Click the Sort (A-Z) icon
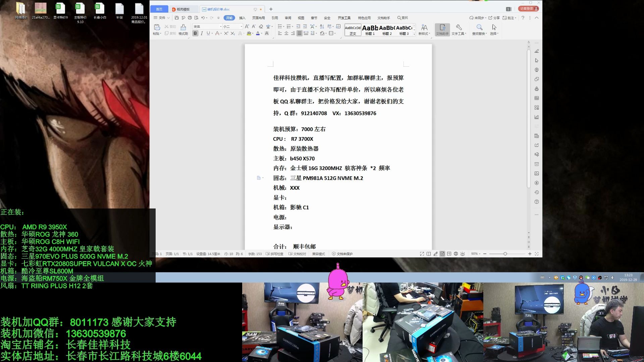 point(322,26)
